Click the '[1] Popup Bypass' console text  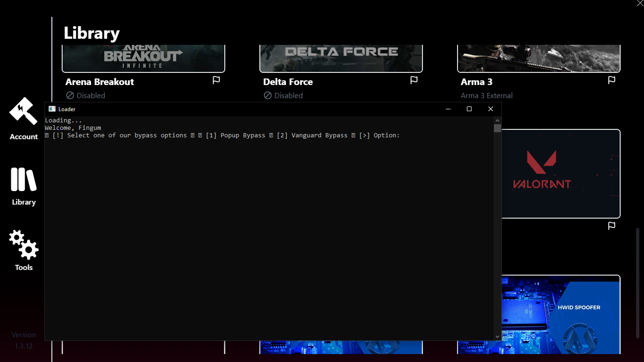coord(236,135)
